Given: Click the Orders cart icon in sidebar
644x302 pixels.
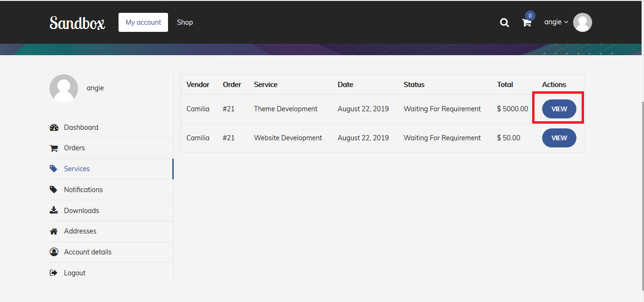Looking at the screenshot, I should [x=54, y=148].
